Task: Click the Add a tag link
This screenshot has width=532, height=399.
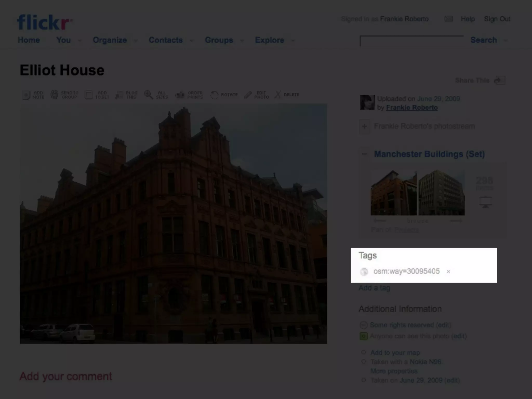Action: click(374, 288)
